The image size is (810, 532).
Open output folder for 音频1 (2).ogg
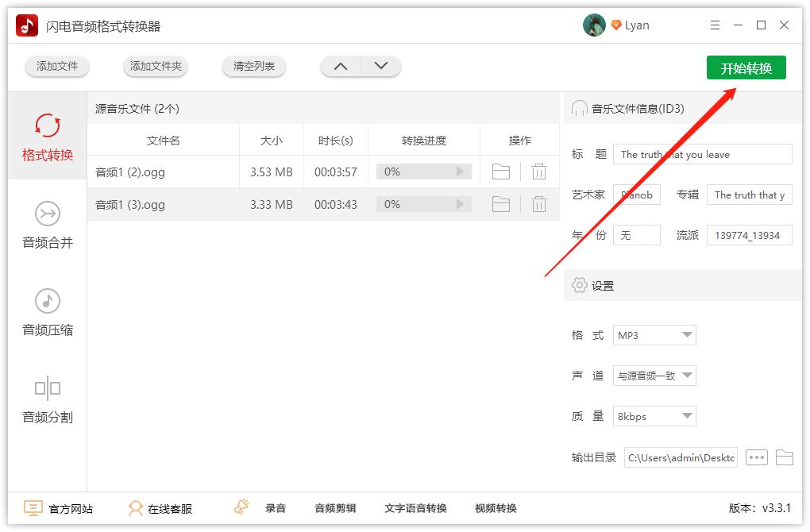pyautogui.click(x=500, y=171)
